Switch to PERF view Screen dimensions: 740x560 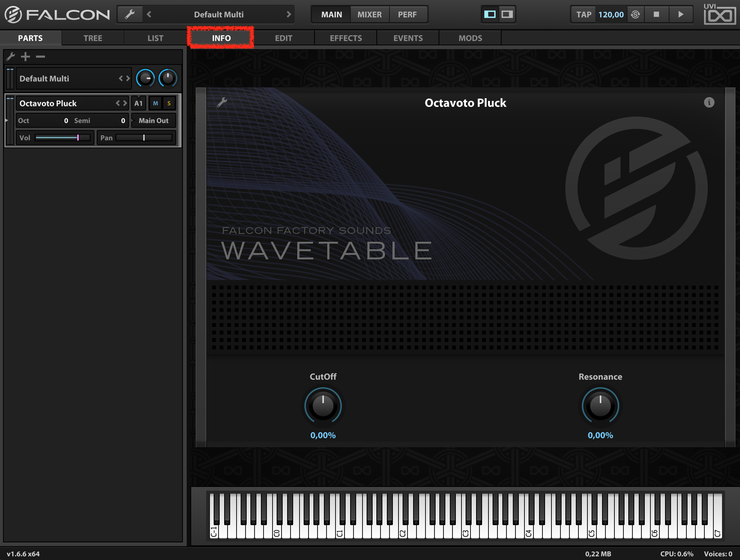coord(407,15)
